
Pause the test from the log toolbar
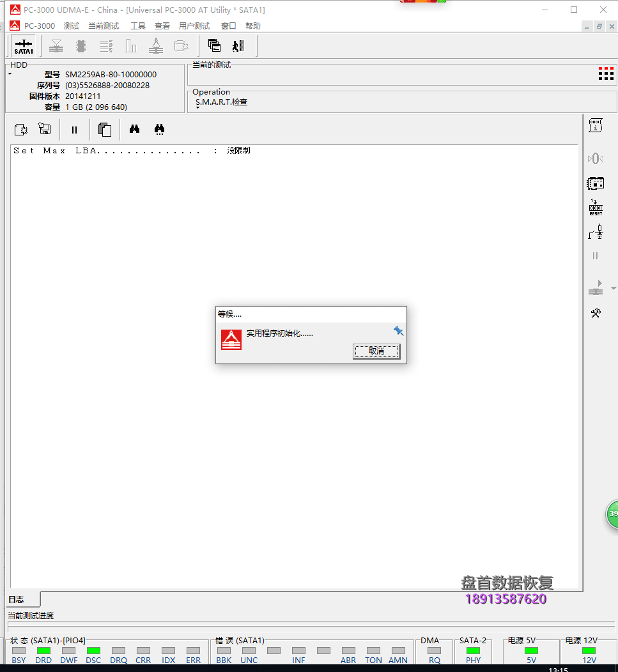coord(75,130)
